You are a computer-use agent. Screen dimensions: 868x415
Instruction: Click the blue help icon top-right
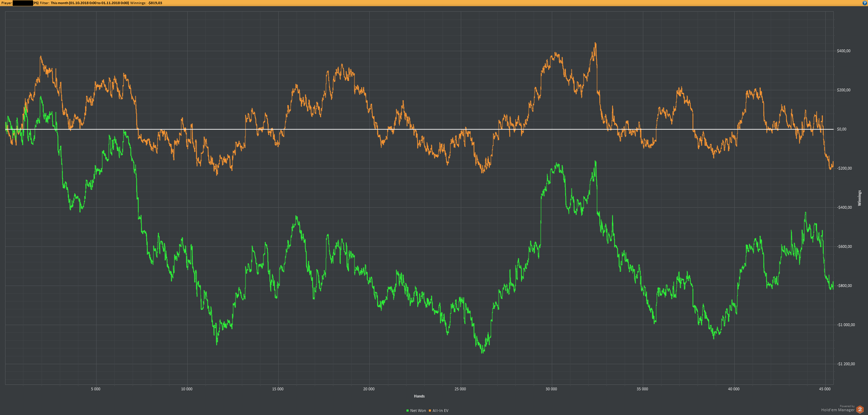tap(865, 3)
